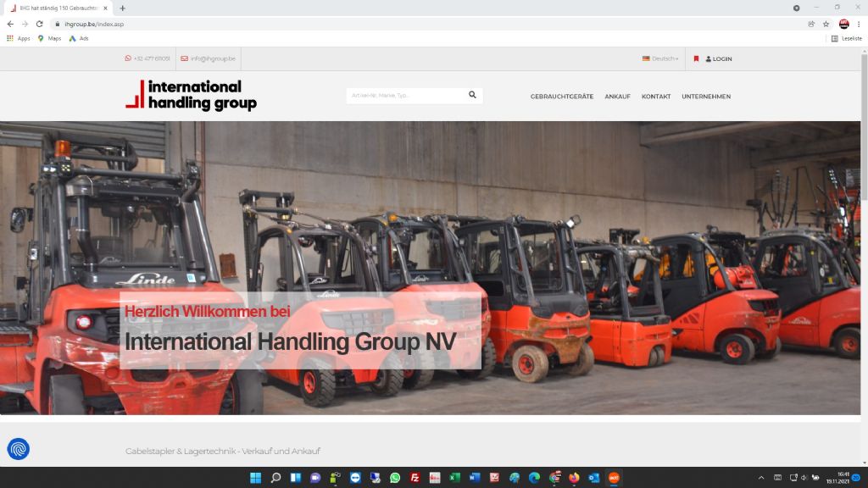The height and width of the screenshot is (488, 868).
Task: Click the search magnifier icon on the website
Action: (x=472, y=95)
